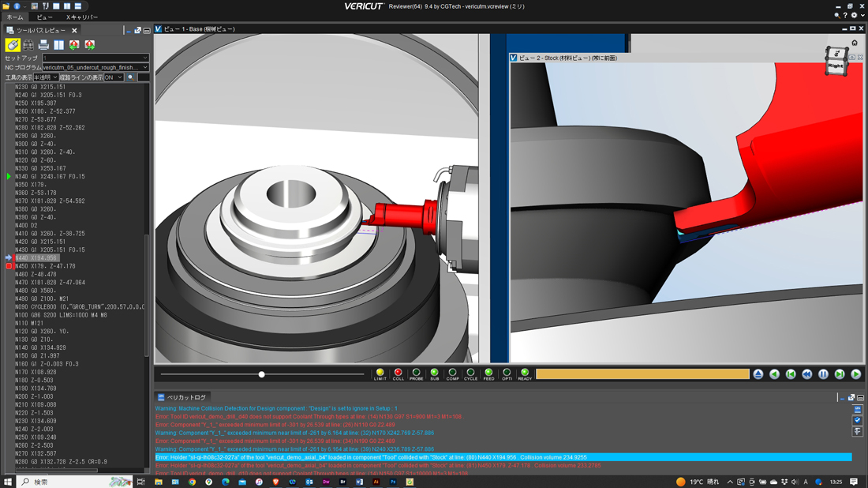Click the log filter checkbox icon
The height and width of the screenshot is (488, 868).
[857, 420]
